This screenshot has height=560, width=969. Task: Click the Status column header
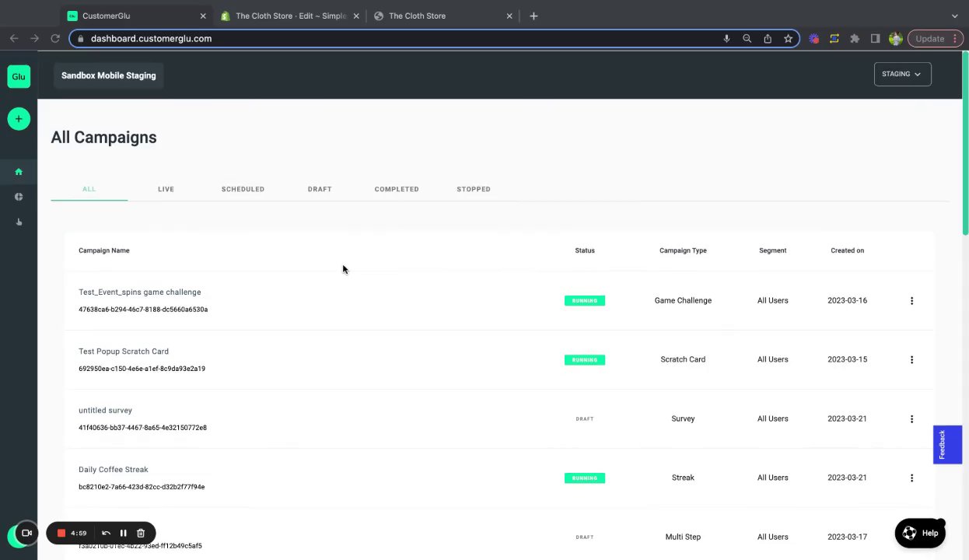(x=585, y=250)
